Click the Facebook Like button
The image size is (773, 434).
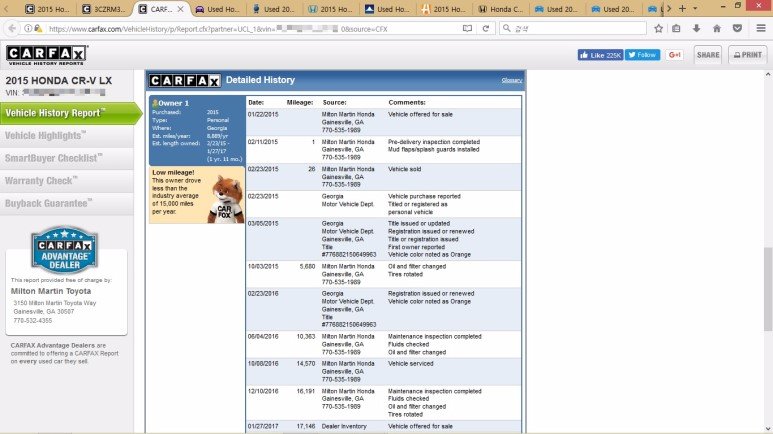coord(600,55)
